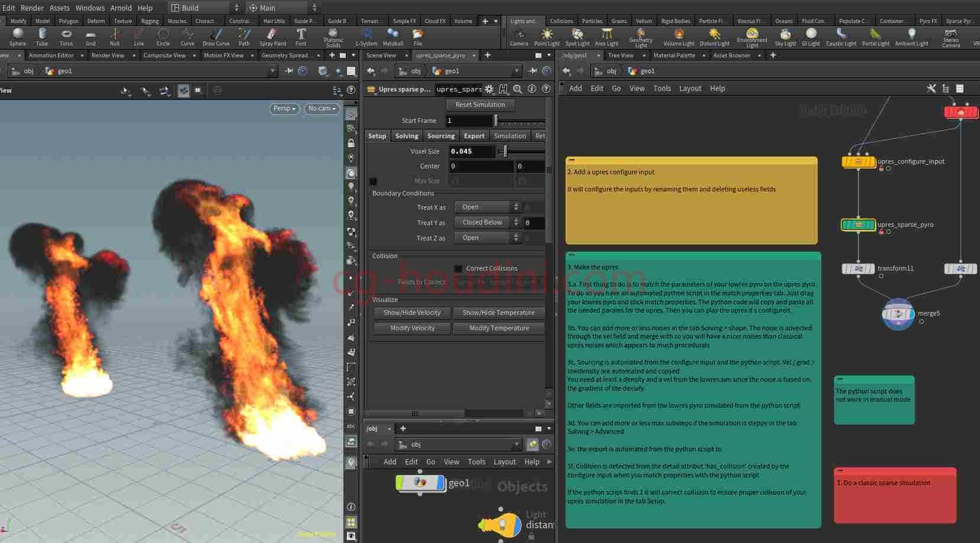Add a Portal Light from shelf

point(875,37)
